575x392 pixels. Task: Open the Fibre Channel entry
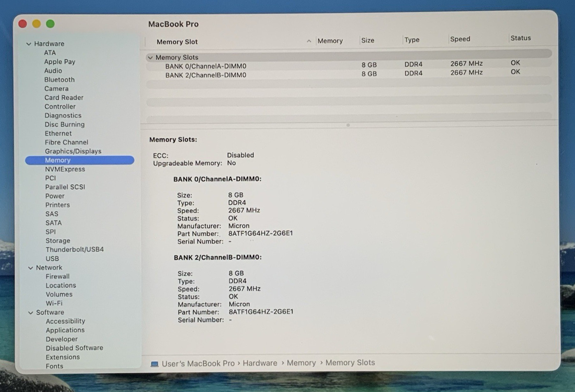pyautogui.click(x=66, y=142)
